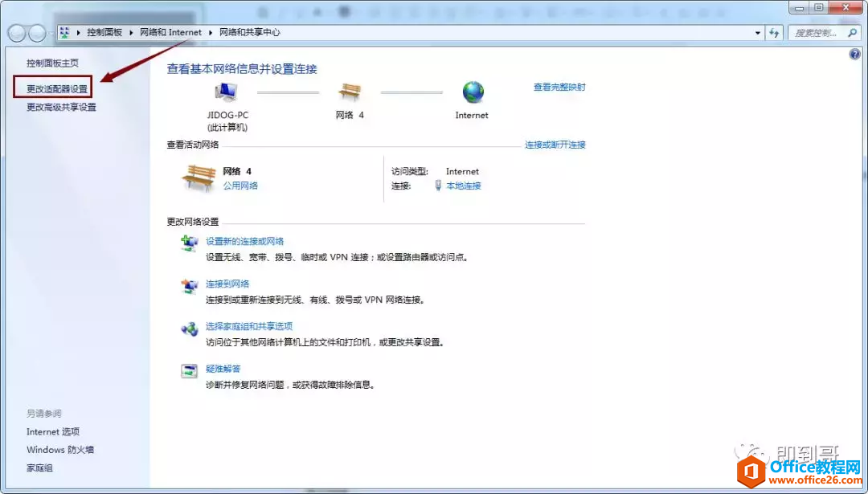Click 设置新的连接或网络 link

pos(244,241)
